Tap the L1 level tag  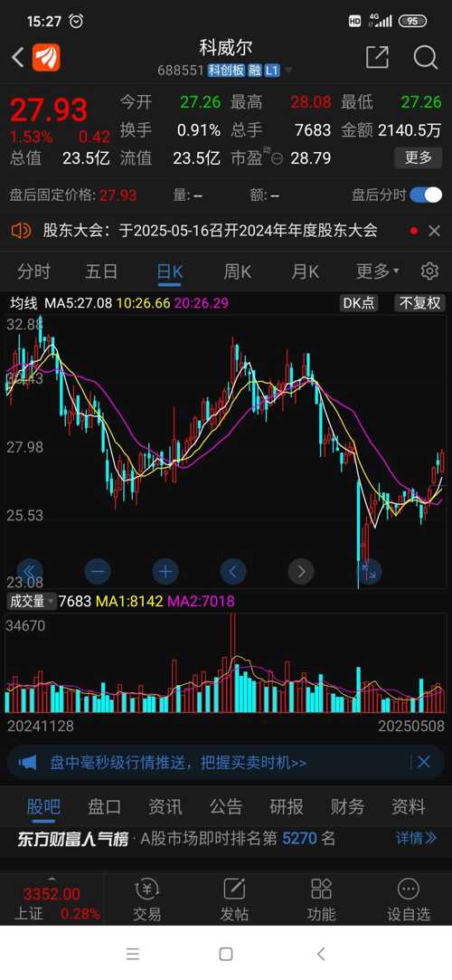(x=271, y=71)
